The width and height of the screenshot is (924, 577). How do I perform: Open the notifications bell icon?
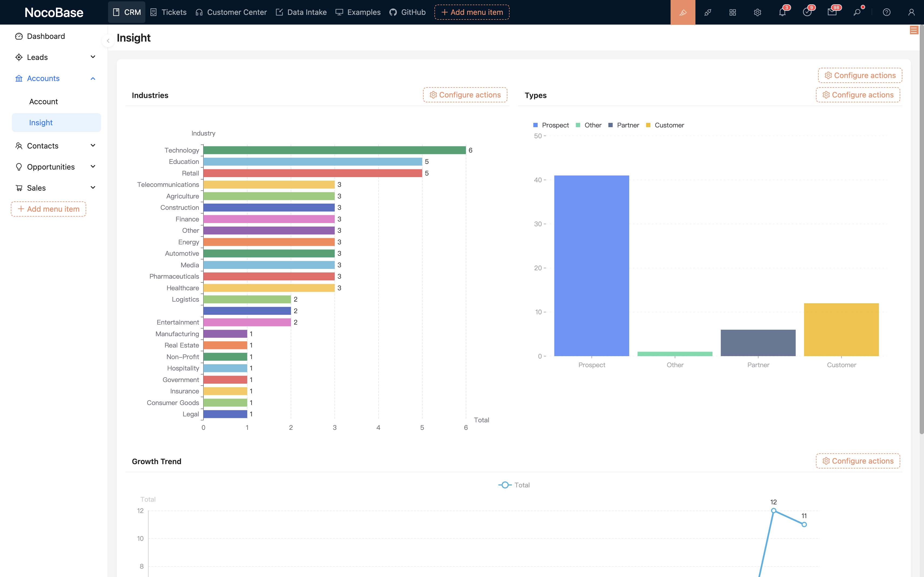[x=782, y=12]
